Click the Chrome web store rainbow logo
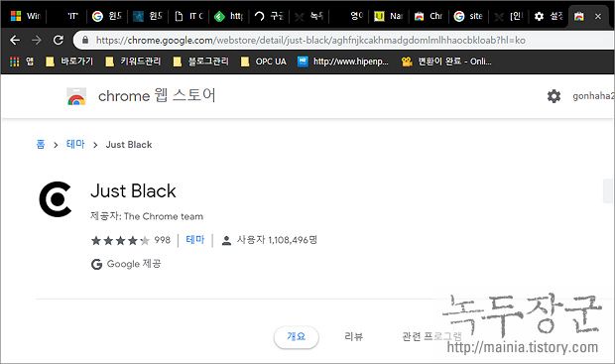The image size is (615, 364). (76, 96)
